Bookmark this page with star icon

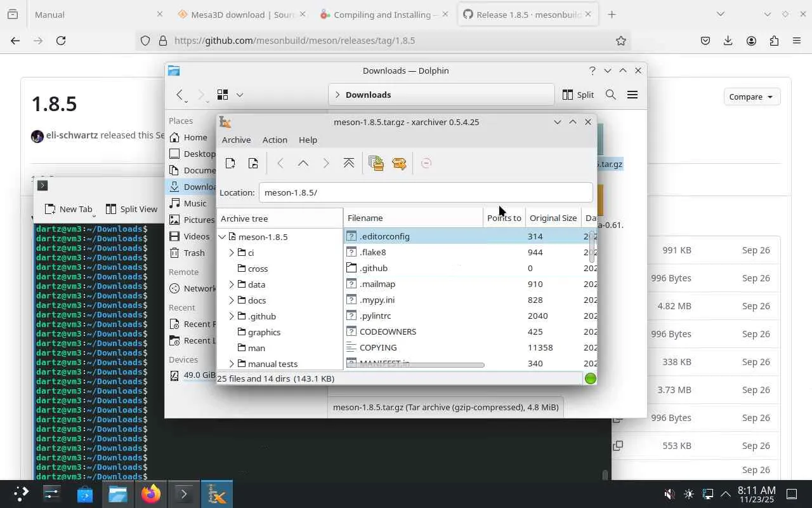coord(621,41)
